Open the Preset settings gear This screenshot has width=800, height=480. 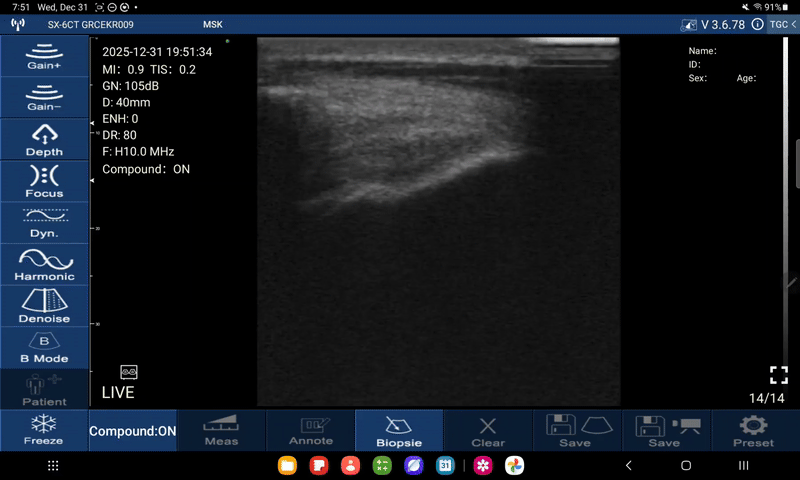click(754, 431)
